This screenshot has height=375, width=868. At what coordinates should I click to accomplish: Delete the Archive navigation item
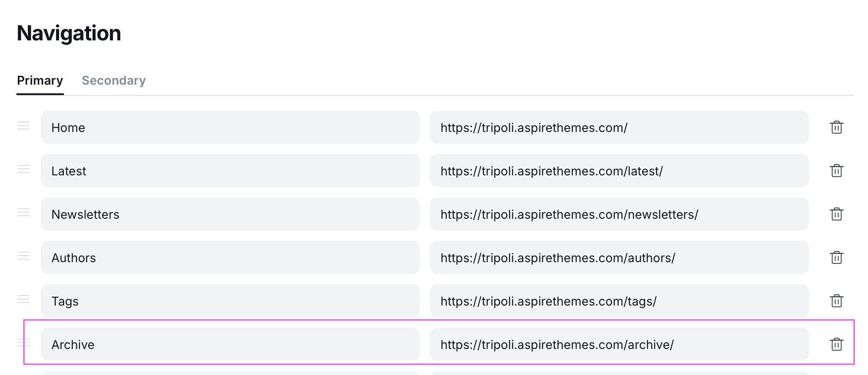click(x=836, y=344)
